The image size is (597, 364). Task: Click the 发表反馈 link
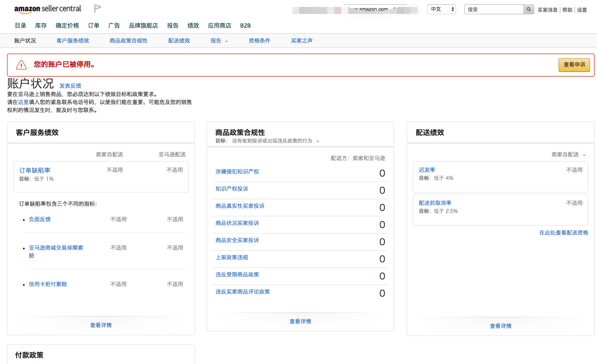click(70, 86)
